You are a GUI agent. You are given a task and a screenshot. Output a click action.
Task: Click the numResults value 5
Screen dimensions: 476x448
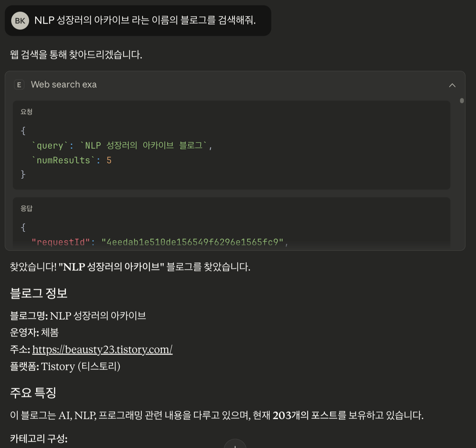tap(109, 160)
